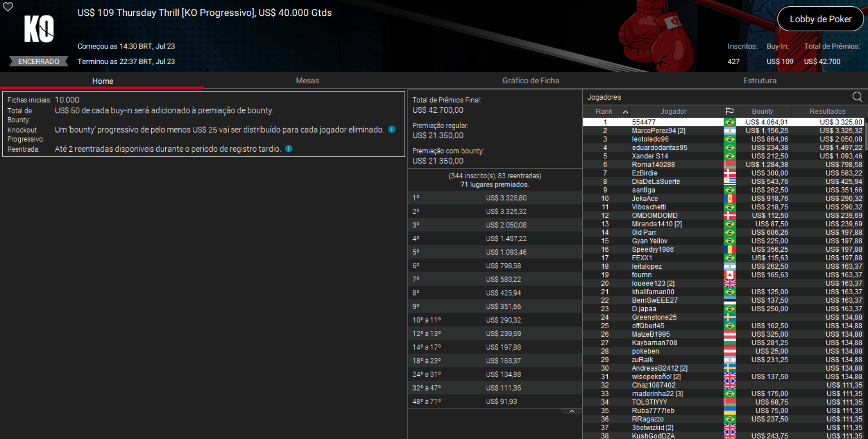Sort by Resultados column header

(827, 111)
